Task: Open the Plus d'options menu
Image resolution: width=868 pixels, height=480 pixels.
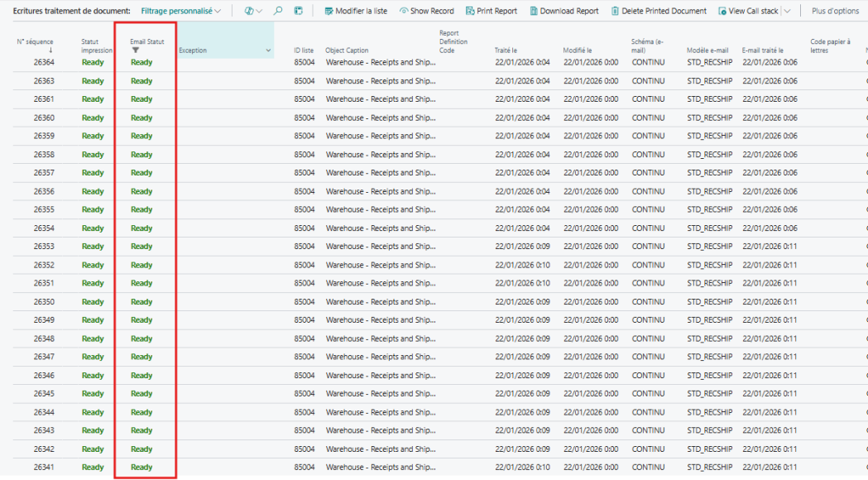Action: (x=835, y=11)
